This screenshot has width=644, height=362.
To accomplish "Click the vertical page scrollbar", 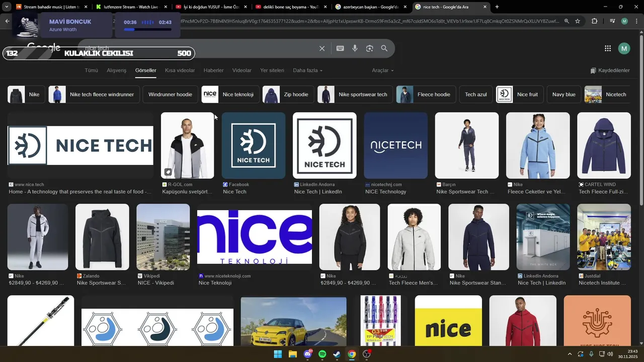I will pyautogui.click(x=641, y=121).
